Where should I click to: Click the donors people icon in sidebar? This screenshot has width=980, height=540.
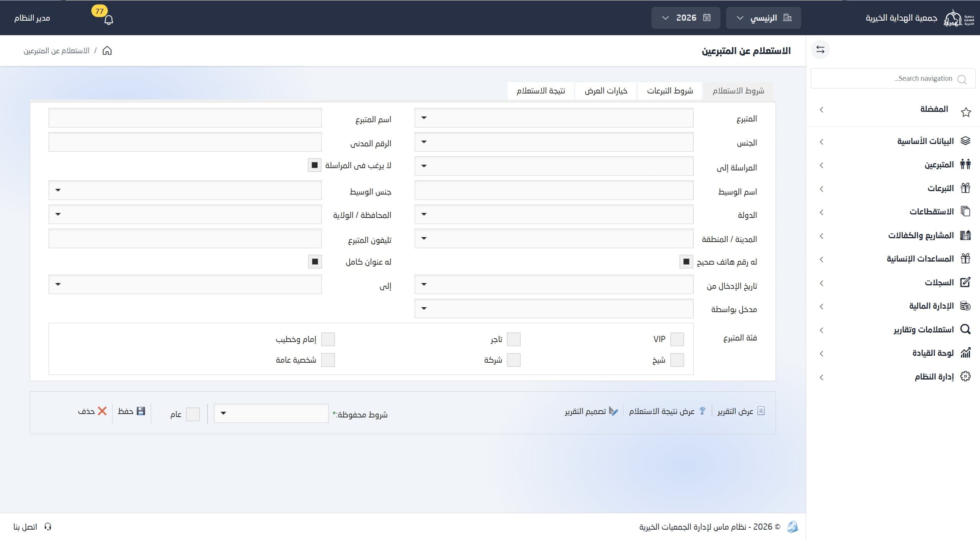(x=965, y=165)
